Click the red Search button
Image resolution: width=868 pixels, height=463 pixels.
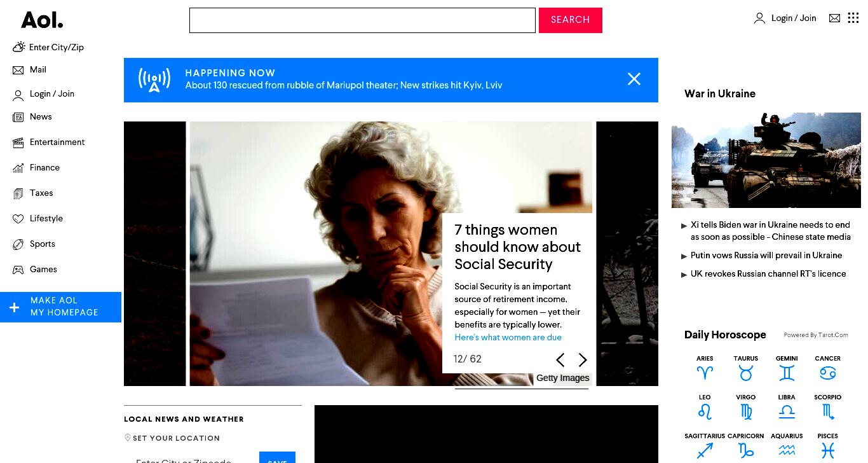pos(571,20)
